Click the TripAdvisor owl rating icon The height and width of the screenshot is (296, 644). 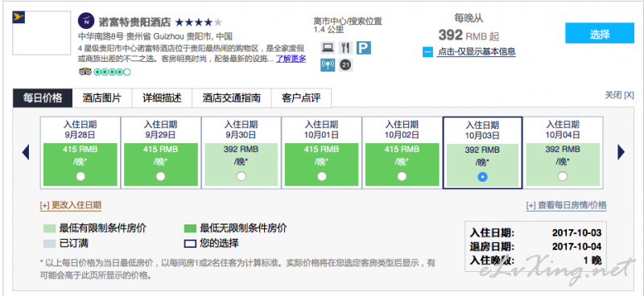(85, 72)
